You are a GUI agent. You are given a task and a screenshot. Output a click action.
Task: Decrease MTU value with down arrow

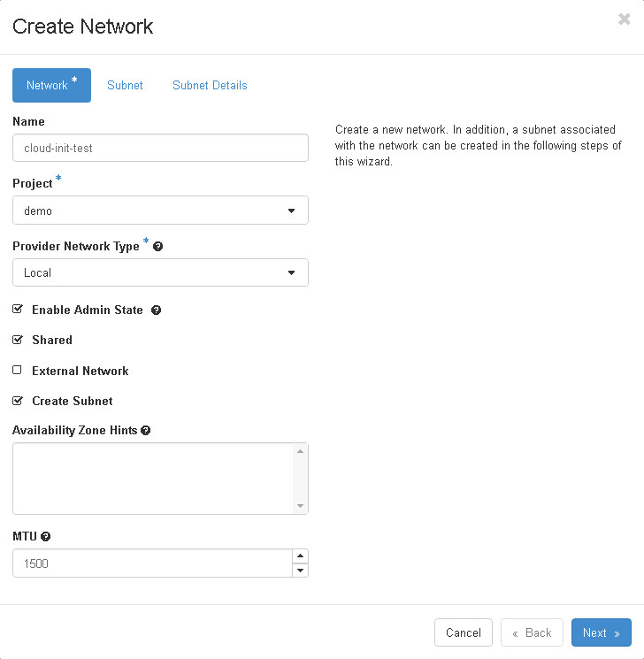tap(301, 571)
